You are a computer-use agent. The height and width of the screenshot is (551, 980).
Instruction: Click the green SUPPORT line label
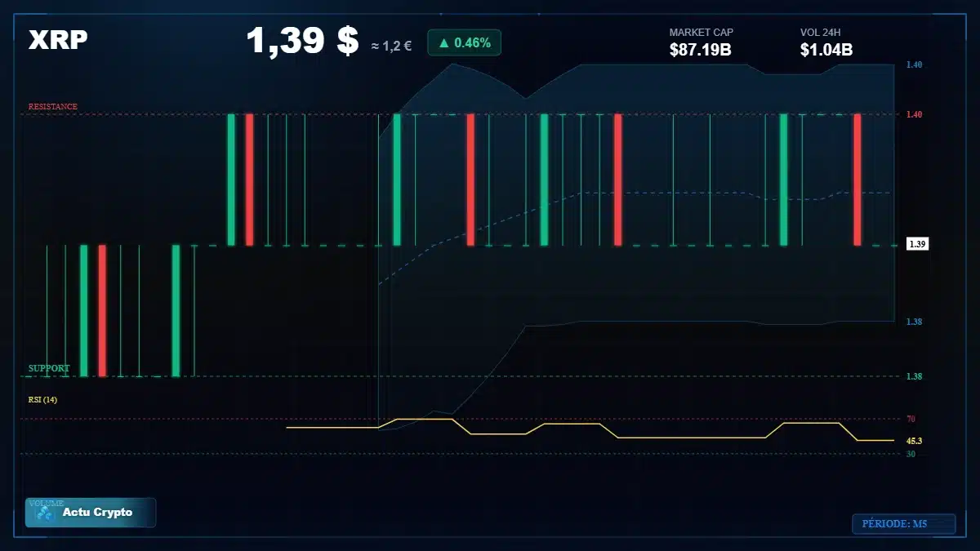pos(49,368)
